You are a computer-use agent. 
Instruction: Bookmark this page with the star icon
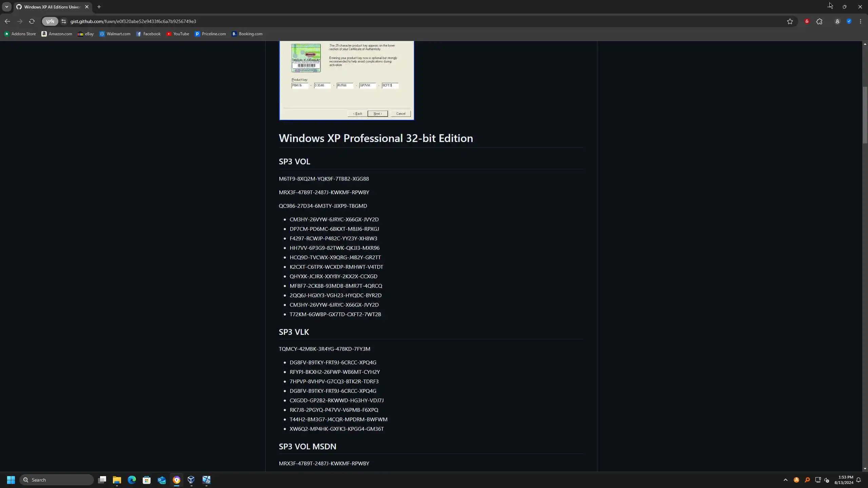click(x=790, y=21)
